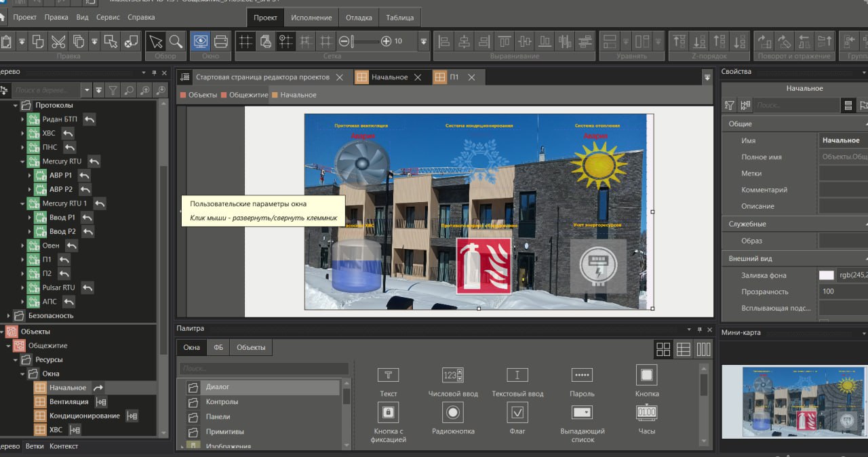The width and height of the screenshot is (868, 457).
Task: Switch to the Отладка ribbon tab
Action: 359,18
